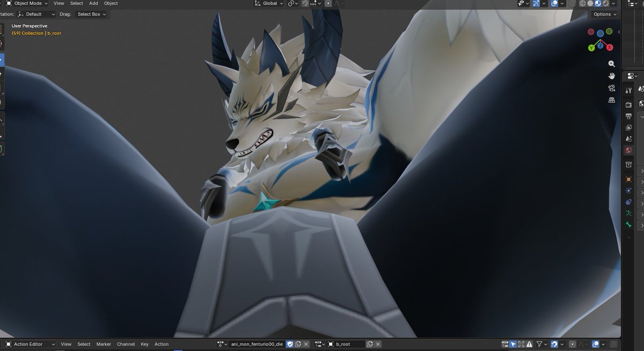
Task: Open the pivot point dropdown
Action: coord(293,3)
